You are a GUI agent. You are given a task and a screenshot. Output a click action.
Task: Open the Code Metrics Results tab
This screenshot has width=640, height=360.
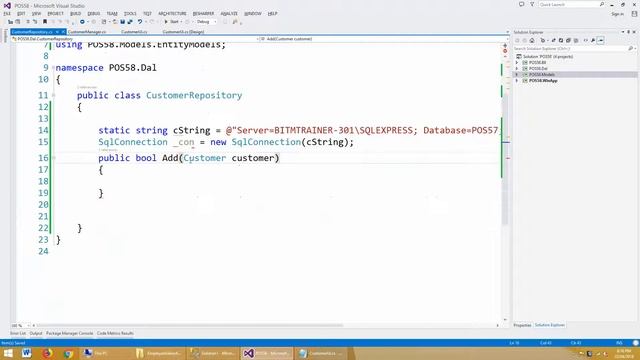tap(115, 333)
